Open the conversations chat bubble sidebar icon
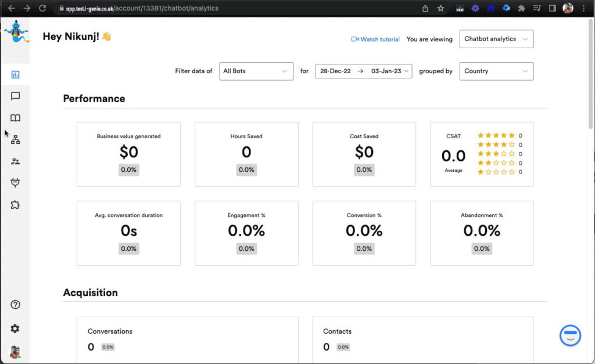 pyautogui.click(x=15, y=96)
